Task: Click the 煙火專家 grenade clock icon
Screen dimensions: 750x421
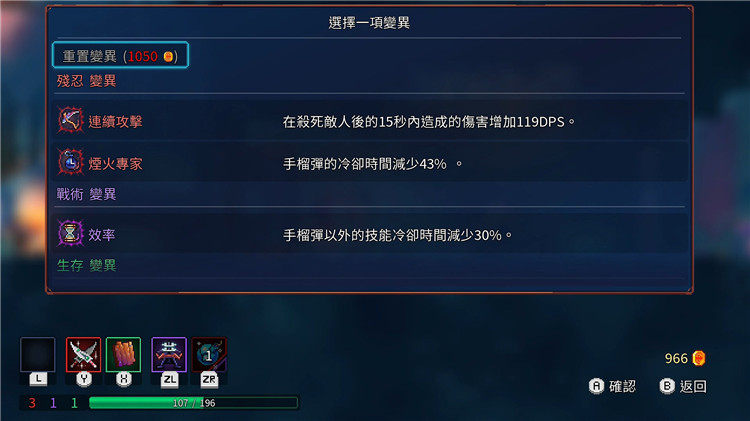Action: (x=70, y=163)
